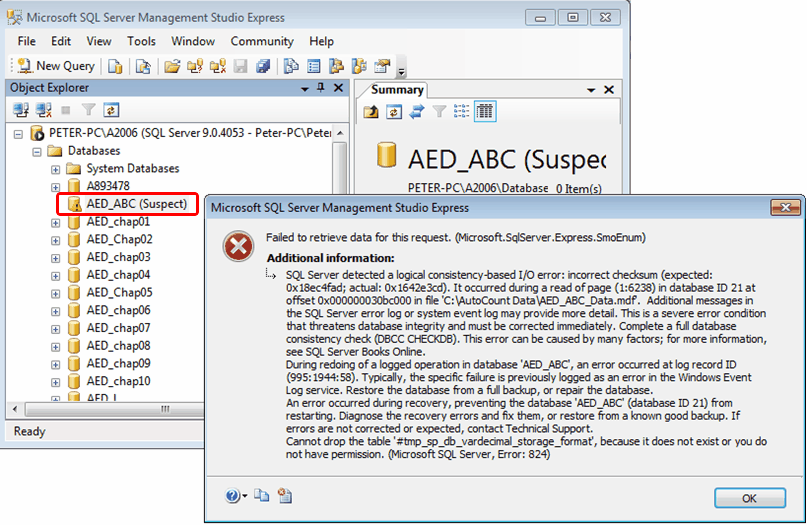
Task: Click the New Query toolbar button
Action: 56,66
